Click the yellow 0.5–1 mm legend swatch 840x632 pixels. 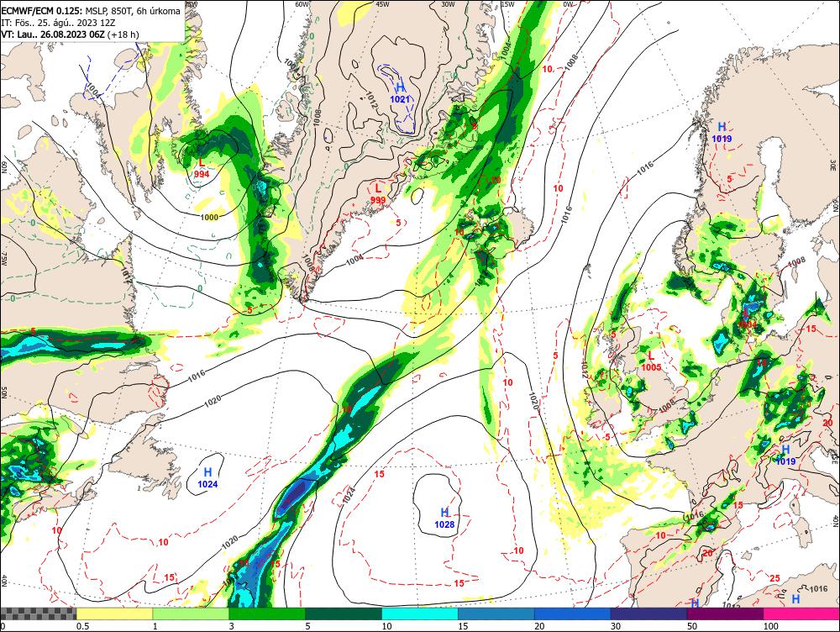pos(114,614)
